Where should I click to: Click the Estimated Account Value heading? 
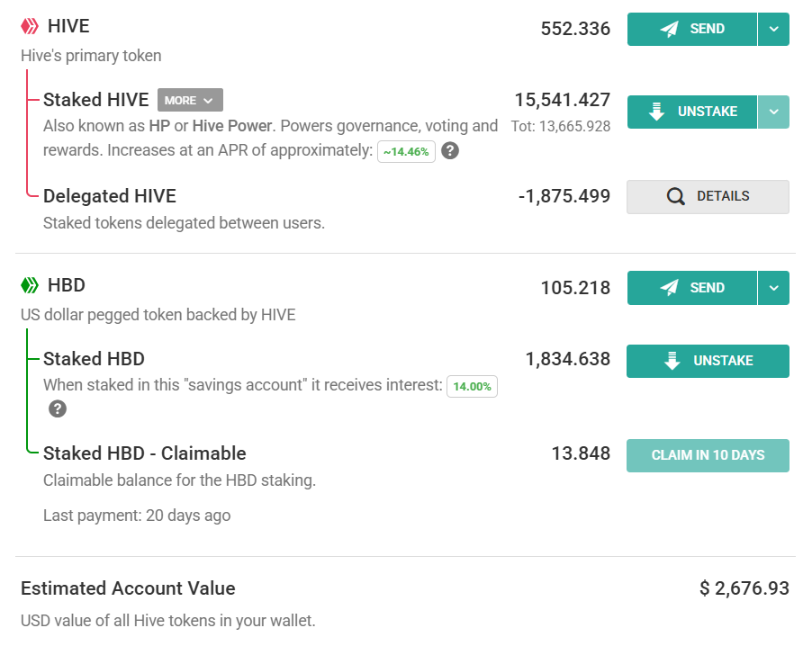(x=128, y=588)
